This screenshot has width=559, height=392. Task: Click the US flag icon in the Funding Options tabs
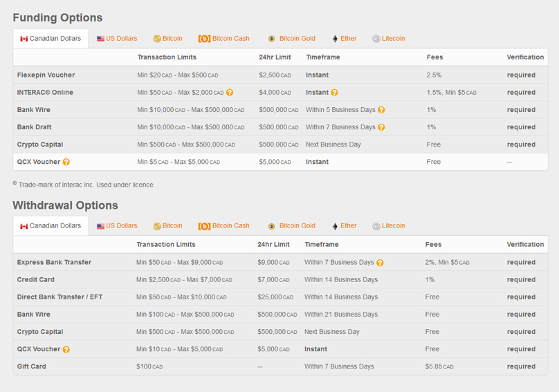(x=100, y=39)
